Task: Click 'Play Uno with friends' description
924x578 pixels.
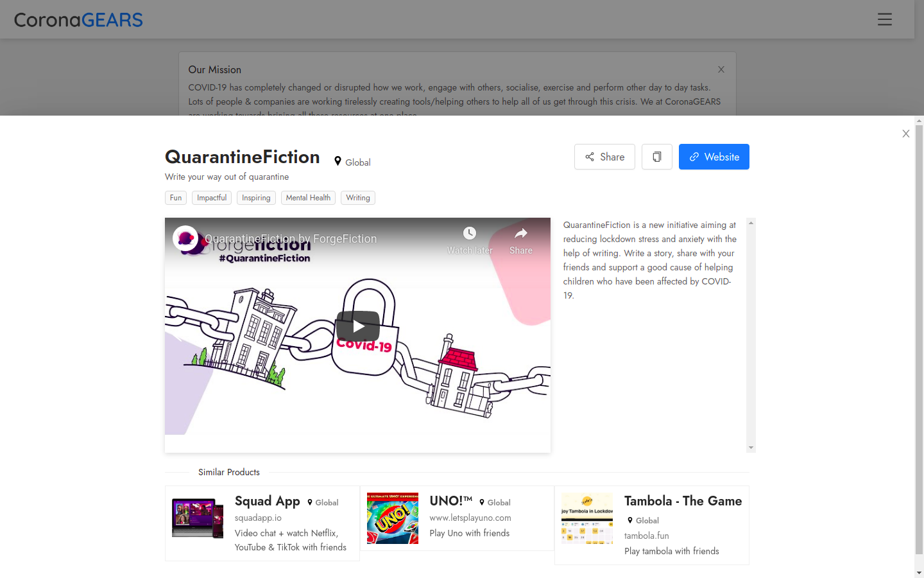Action: point(470,533)
